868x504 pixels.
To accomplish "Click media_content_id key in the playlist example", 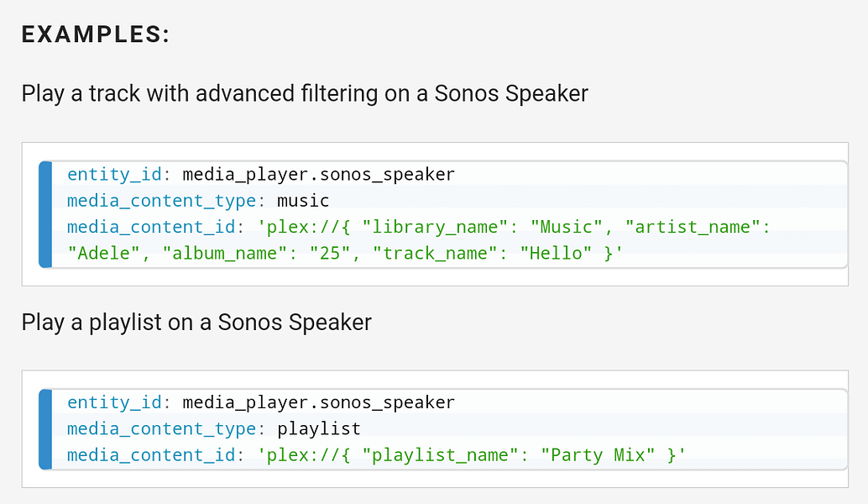I will pos(149,455).
